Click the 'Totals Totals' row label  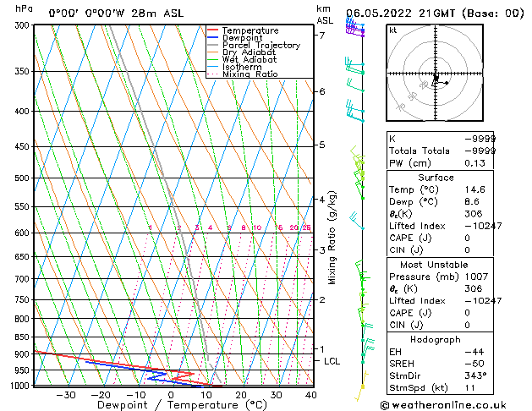tap(420, 151)
